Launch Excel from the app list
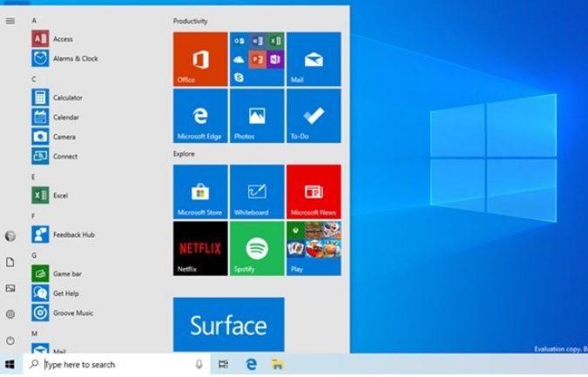This screenshot has width=588, height=377. point(50,196)
